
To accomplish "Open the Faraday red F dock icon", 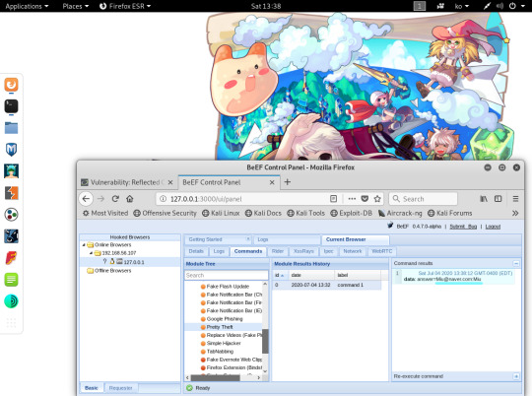I will 11,258.
